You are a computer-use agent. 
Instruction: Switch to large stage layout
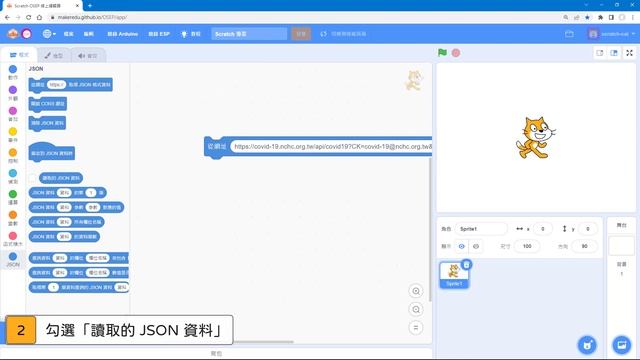click(614, 53)
